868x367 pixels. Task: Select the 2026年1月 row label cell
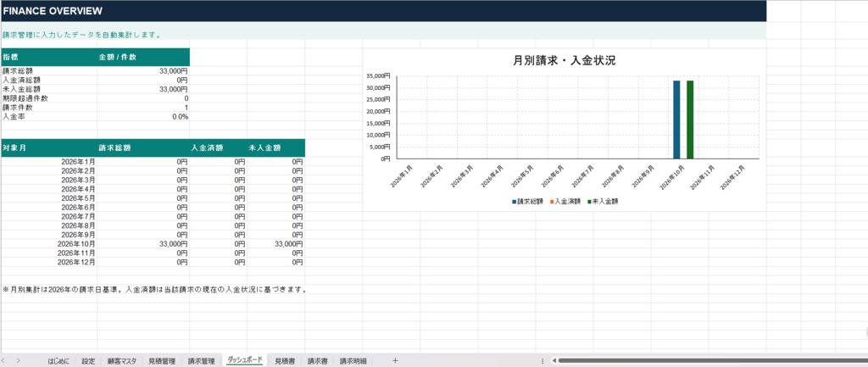point(48,162)
